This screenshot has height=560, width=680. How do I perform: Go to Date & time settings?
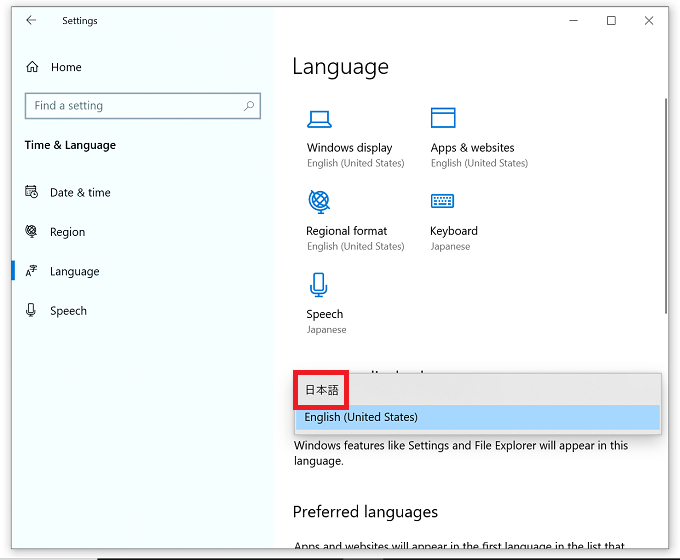pyautogui.click(x=80, y=192)
